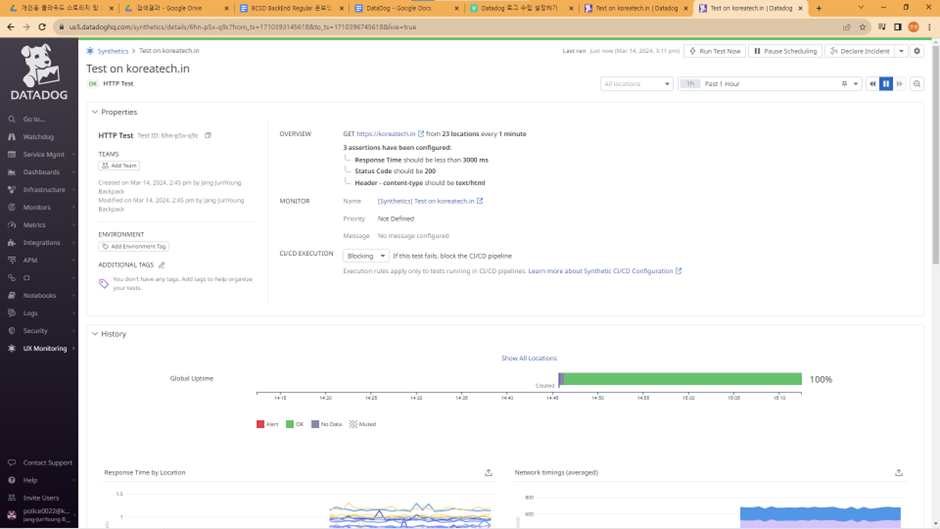Click the Datadog logo
This screenshot has height=529, width=940.
click(39, 73)
